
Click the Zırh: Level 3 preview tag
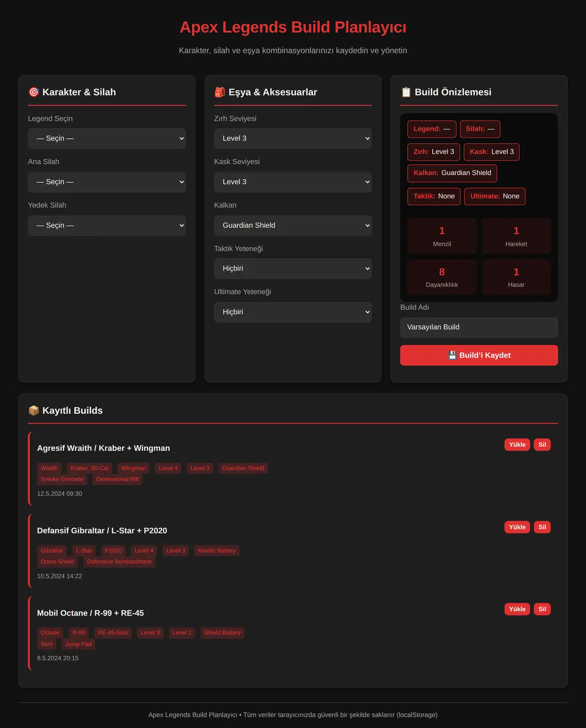point(434,152)
